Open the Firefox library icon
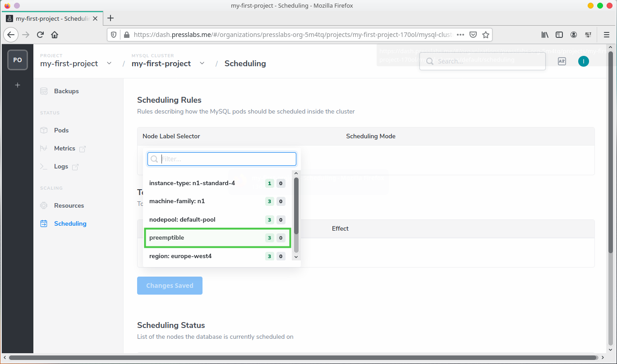 click(545, 35)
